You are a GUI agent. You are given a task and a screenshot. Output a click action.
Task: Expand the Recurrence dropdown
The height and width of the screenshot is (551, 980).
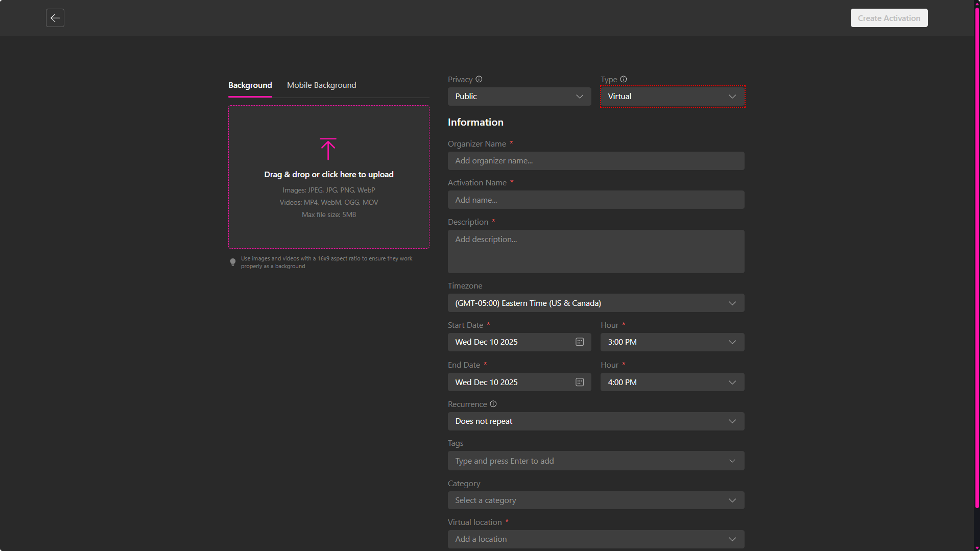595,421
